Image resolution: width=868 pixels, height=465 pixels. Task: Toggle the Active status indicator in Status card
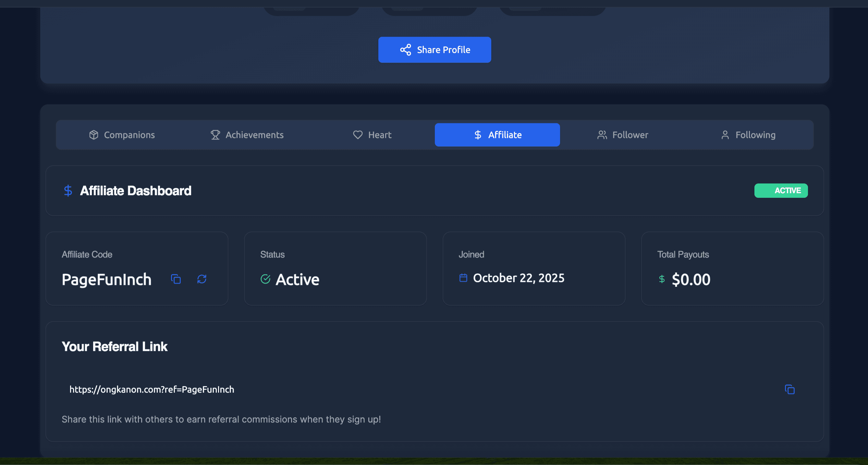coord(298,279)
